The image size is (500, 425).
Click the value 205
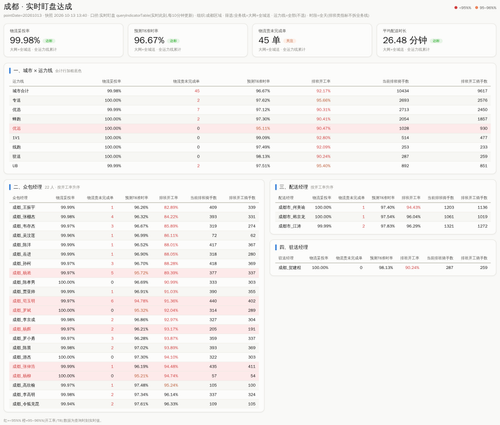(213, 329)
